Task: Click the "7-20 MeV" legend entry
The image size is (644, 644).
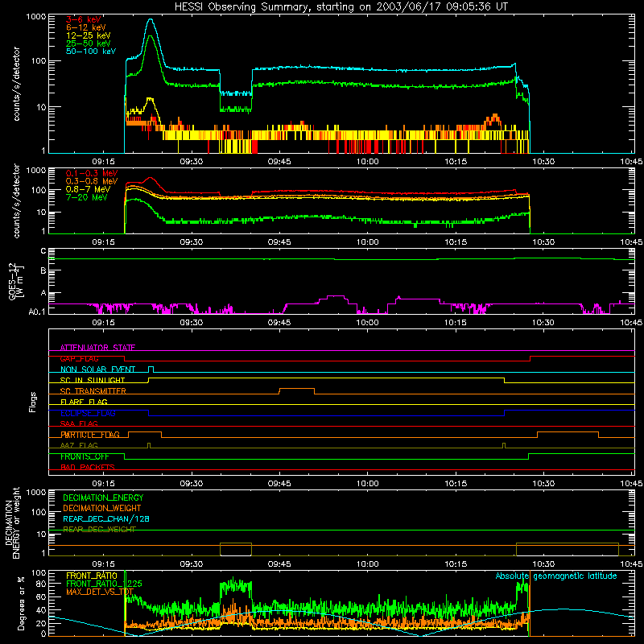Action: pos(87,197)
